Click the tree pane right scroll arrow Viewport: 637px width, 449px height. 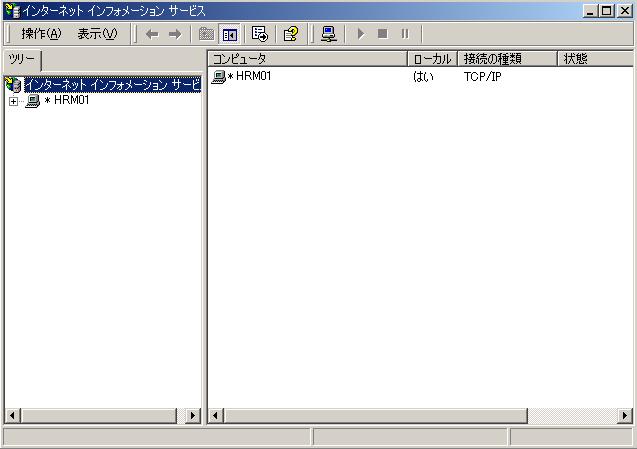(193, 416)
